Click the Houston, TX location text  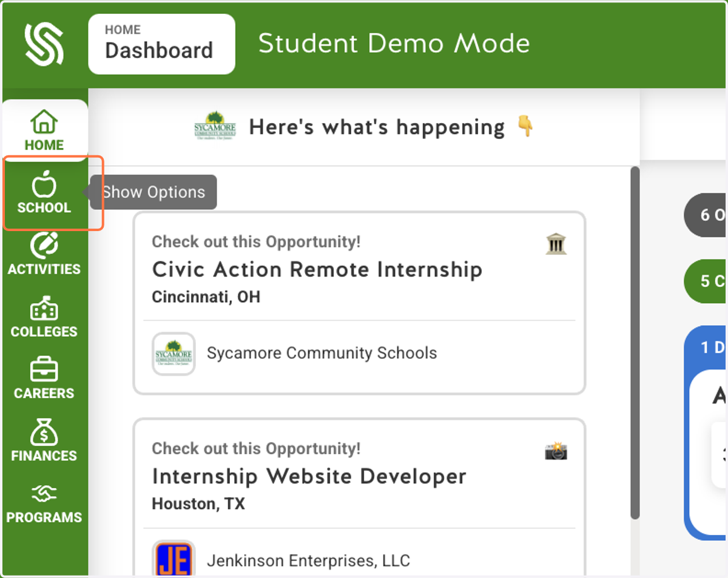[198, 504]
